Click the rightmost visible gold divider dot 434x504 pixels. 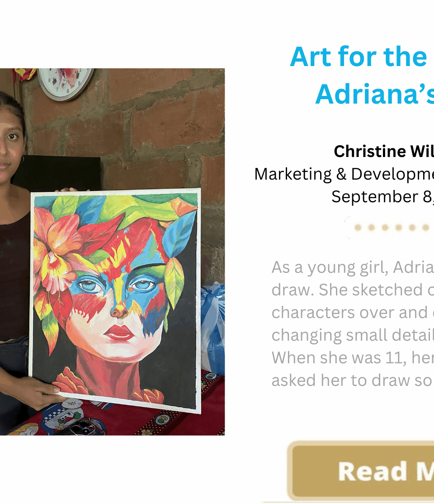click(425, 228)
